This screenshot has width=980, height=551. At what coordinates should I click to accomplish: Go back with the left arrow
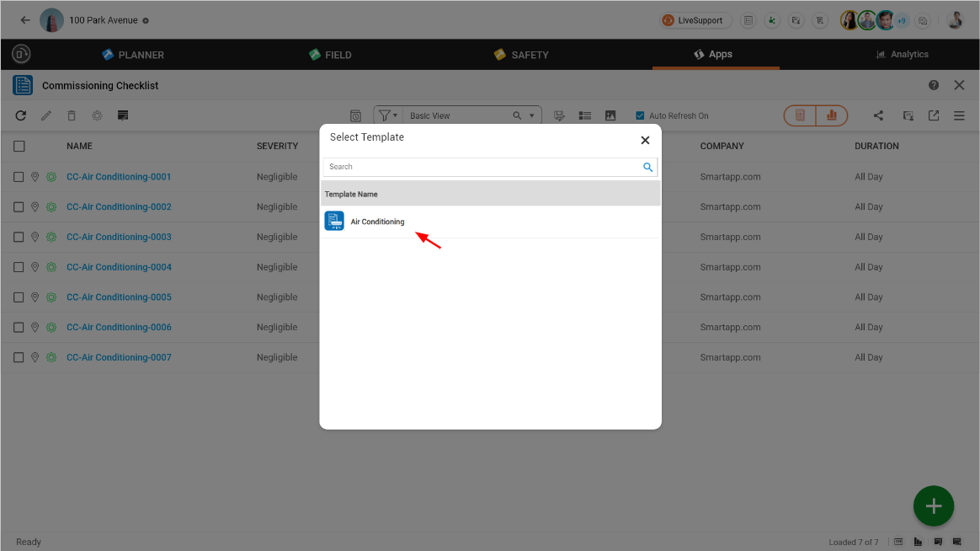[x=25, y=20]
